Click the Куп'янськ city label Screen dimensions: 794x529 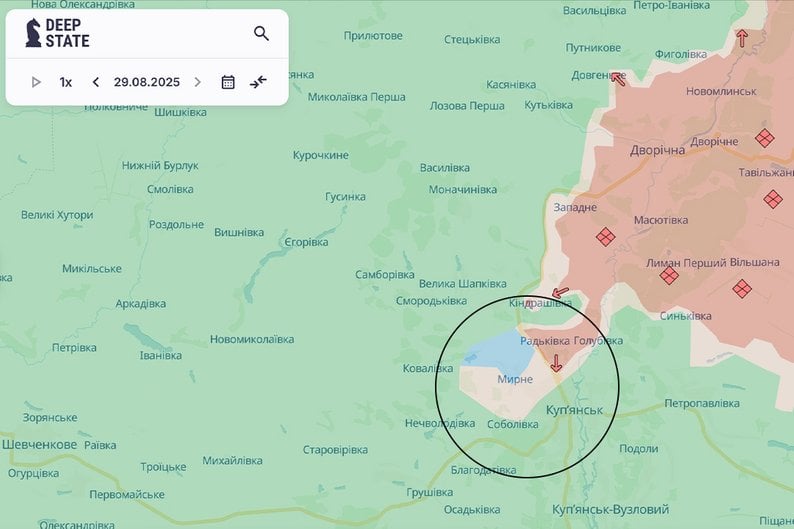pyautogui.click(x=574, y=410)
